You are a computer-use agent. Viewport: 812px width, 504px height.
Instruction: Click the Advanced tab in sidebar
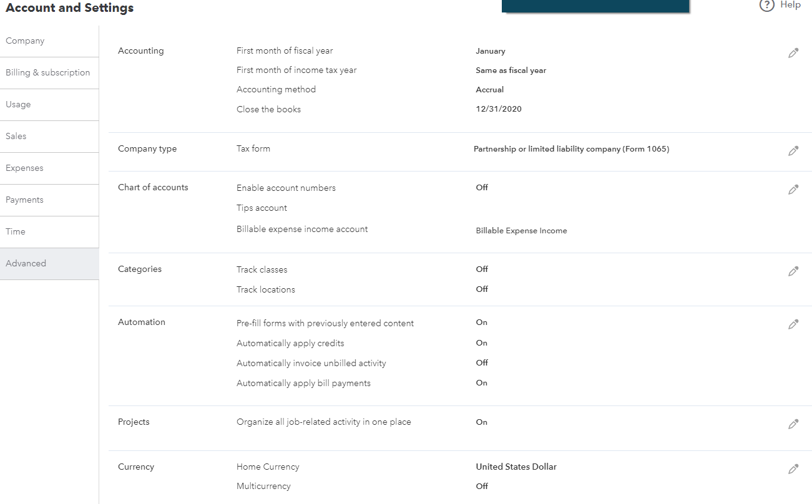(26, 264)
